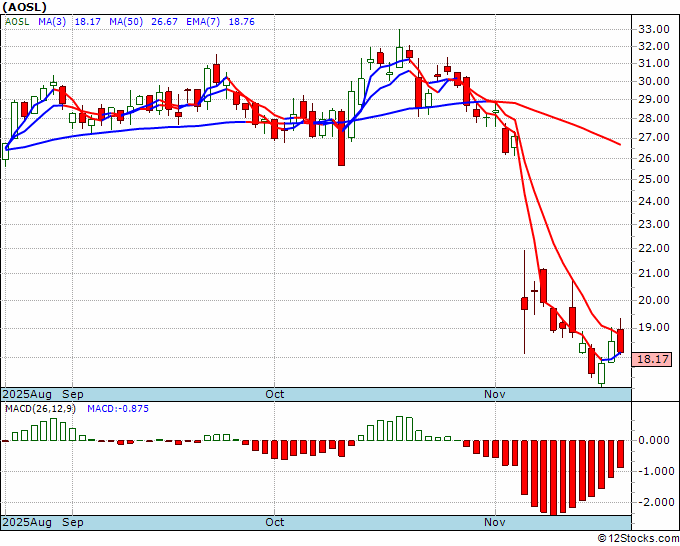Click the 27.00 price axis label

pos(654,137)
